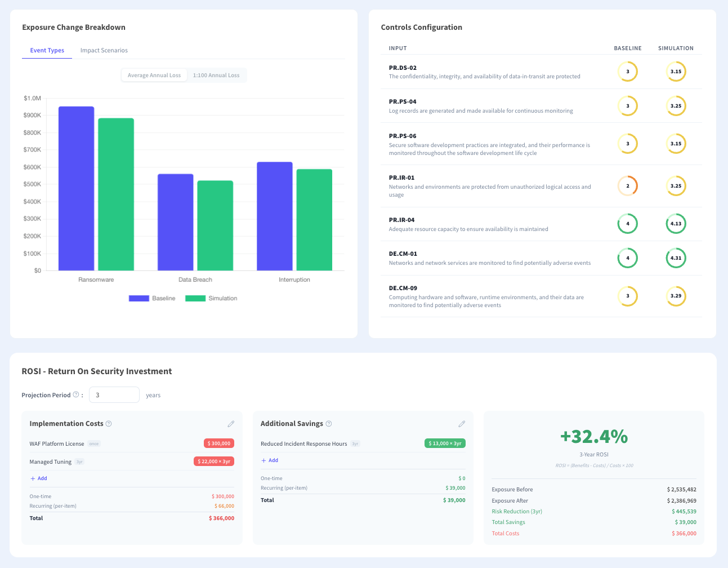Click PR.IR-04 baseline gauge showing 4
The image size is (728, 568).
coord(628,224)
